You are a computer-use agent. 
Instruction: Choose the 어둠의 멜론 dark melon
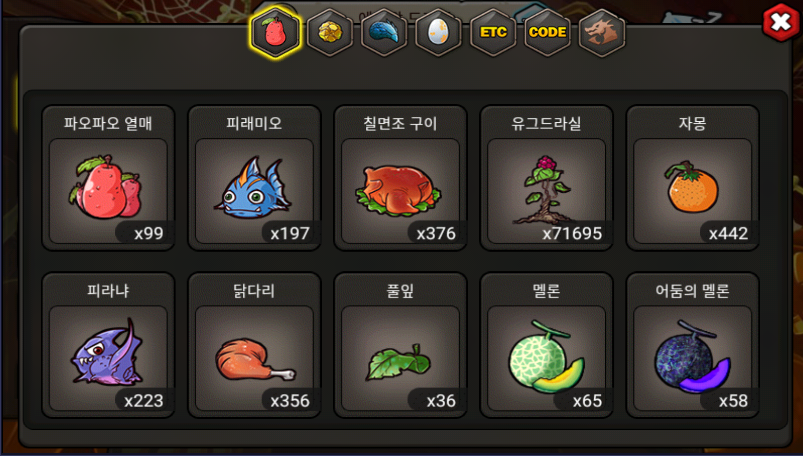692,345
